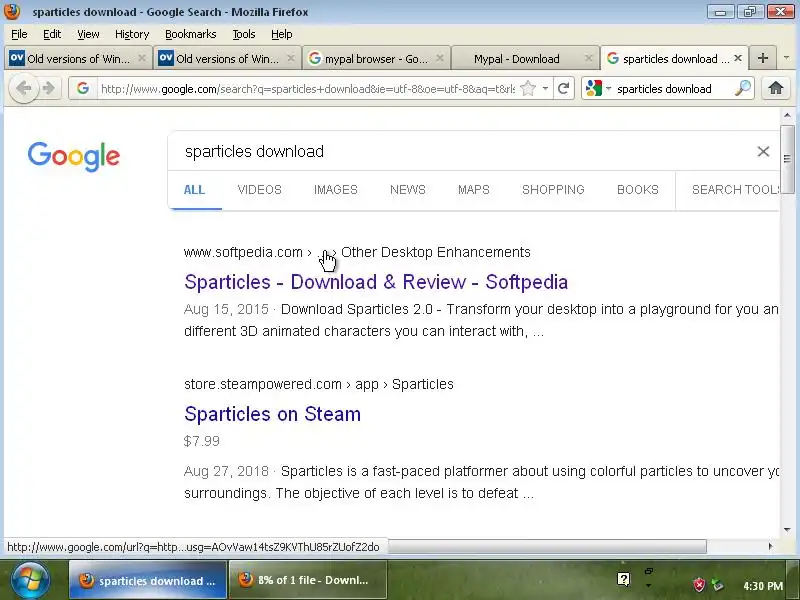Open the Windows Start menu
The image size is (800, 600).
(30, 580)
